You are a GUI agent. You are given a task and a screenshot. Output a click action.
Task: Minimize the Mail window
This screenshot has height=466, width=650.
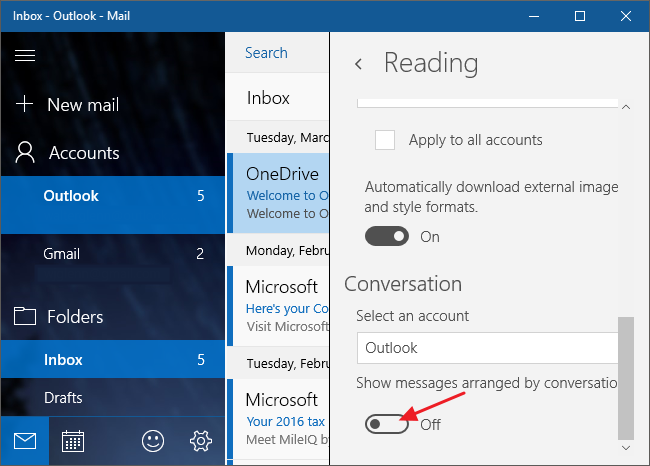click(x=534, y=16)
